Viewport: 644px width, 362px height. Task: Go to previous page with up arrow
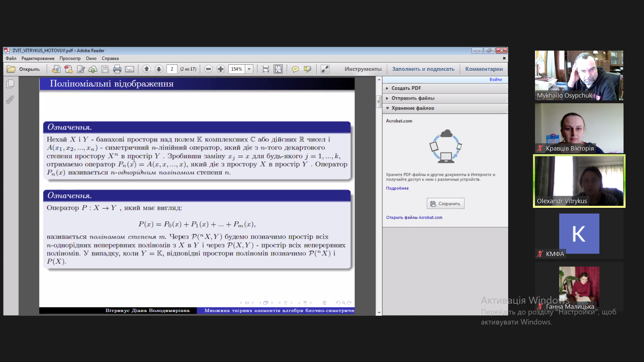tap(147, 69)
